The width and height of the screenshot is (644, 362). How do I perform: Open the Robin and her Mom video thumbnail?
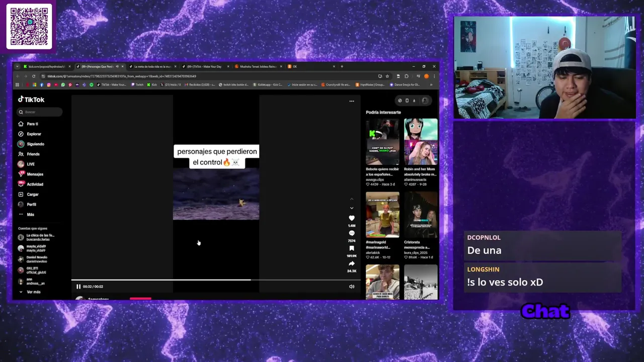[421, 142]
